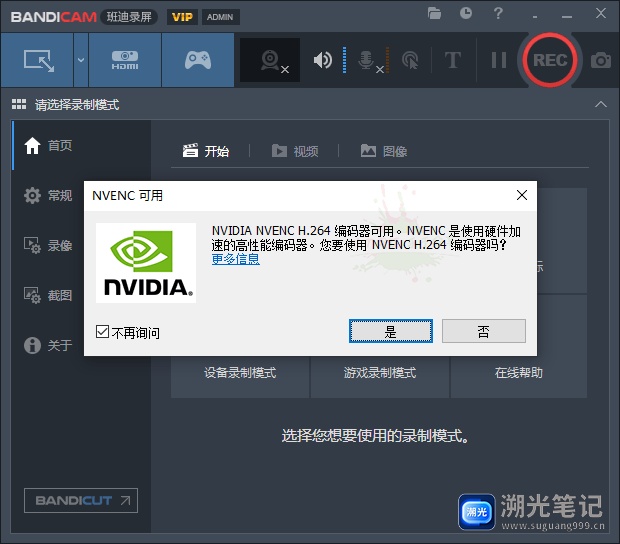Open the help question mark icon
The width and height of the screenshot is (620, 544).
pyautogui.click(x=498, y=13)
